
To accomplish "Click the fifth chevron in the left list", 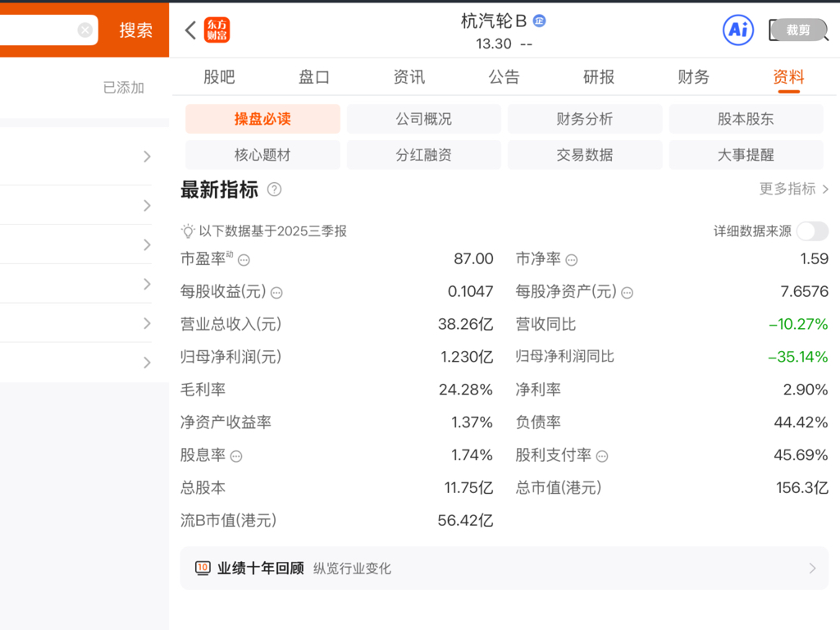I will click(148, 323).
